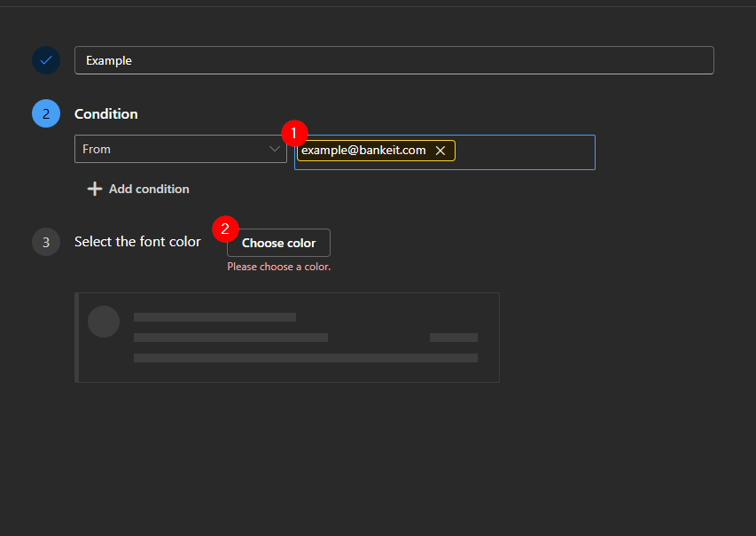The width and height of the screenshot is (756, 536).
Task: Expand the From dropdown chevron
Action: pos(275,149)
